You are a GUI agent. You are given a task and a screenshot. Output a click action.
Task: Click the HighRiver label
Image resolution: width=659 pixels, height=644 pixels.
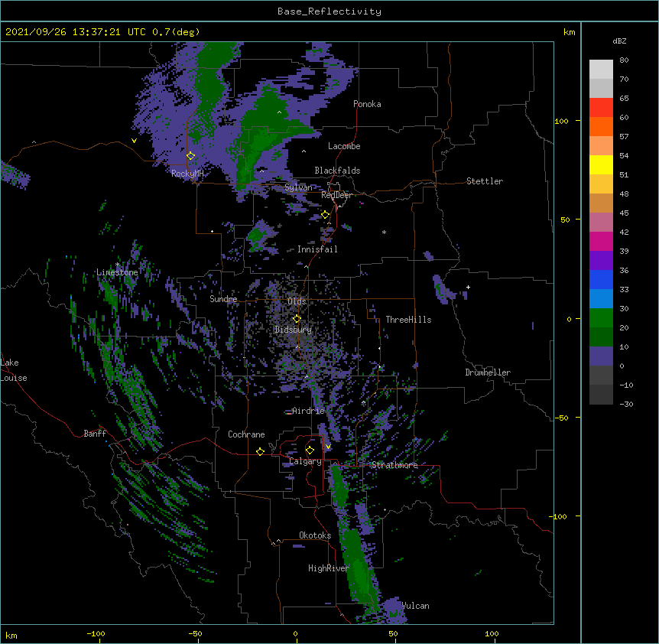tap(329, 568)
